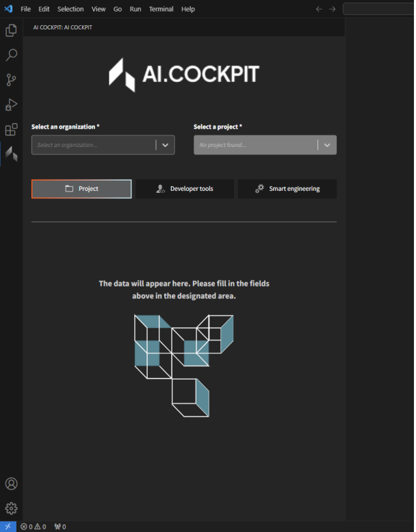Open the Search view in activity bar

pos(11,55)
